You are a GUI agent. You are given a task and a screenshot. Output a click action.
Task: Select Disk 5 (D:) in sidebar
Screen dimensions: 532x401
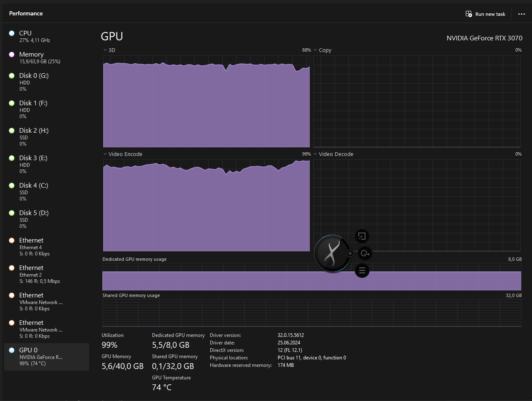click(x=47, y=219)
